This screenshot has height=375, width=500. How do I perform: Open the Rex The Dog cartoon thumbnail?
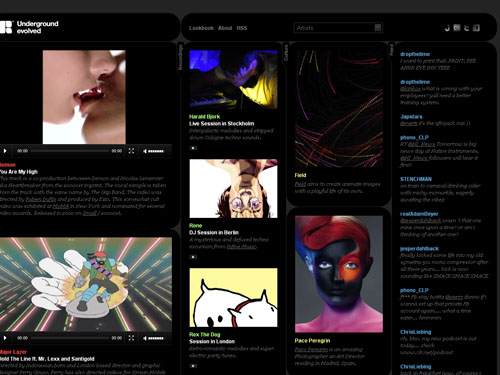tap(233, 298)
